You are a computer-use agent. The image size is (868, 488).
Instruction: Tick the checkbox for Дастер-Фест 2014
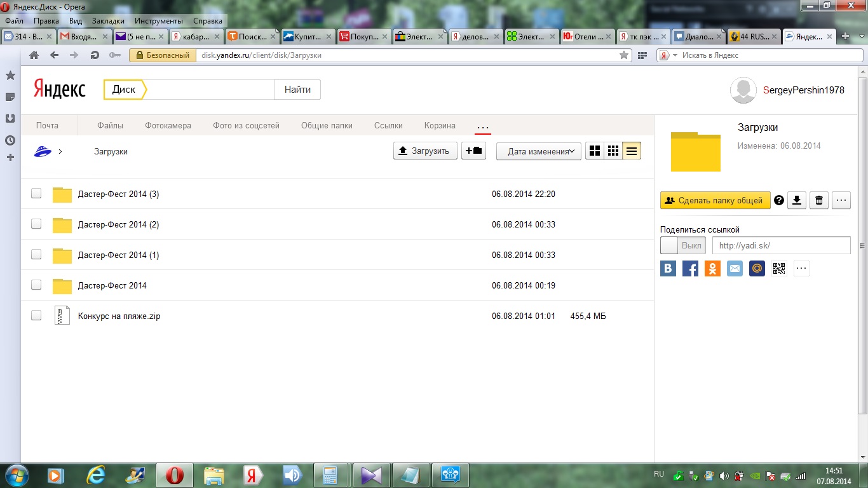36,285
